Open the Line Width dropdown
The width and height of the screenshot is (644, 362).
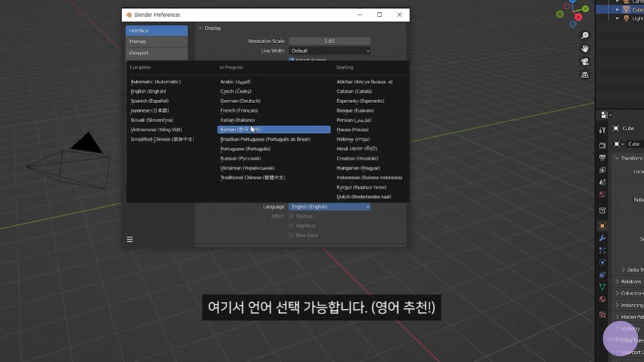click(329, 51)
